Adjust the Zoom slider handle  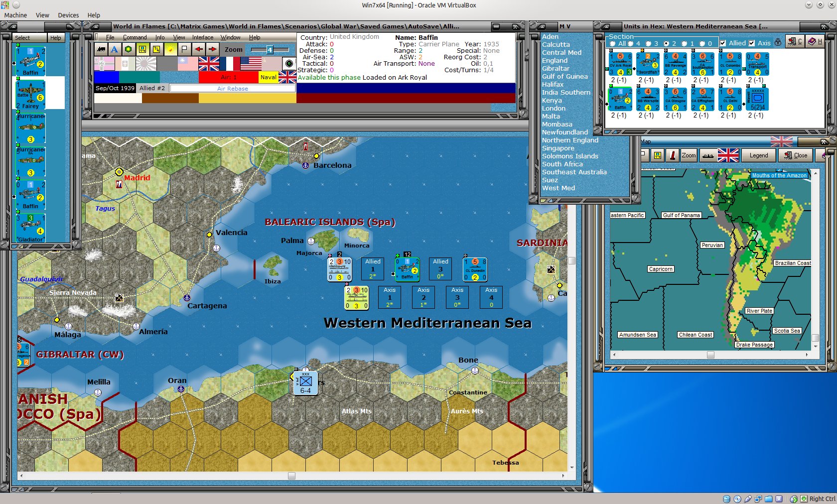tap(270, 50)
